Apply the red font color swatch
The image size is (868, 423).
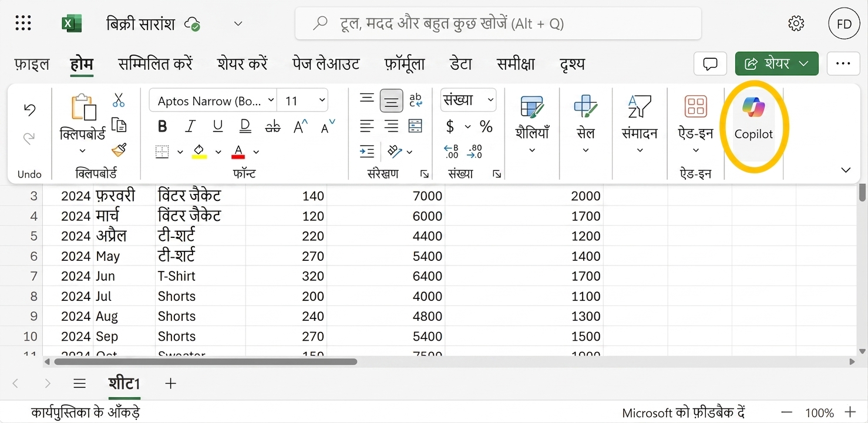click(238, 152)
